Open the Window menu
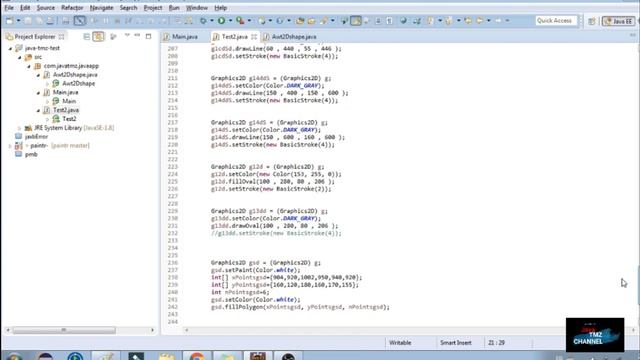 tap(197, 8)
